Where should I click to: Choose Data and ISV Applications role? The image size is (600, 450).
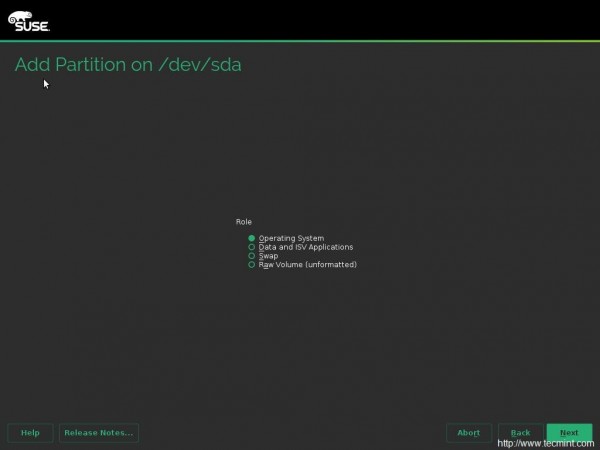pos(300,247)
